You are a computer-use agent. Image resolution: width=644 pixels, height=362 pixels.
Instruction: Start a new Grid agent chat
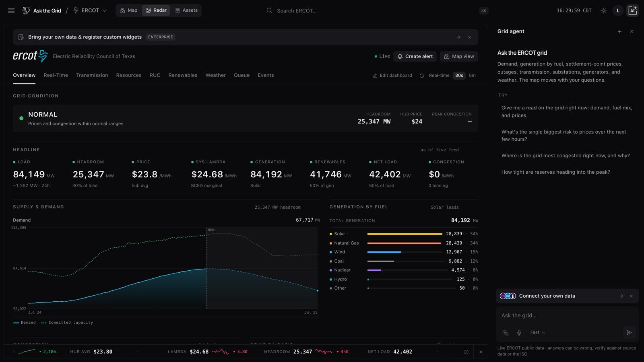point(619,31)
